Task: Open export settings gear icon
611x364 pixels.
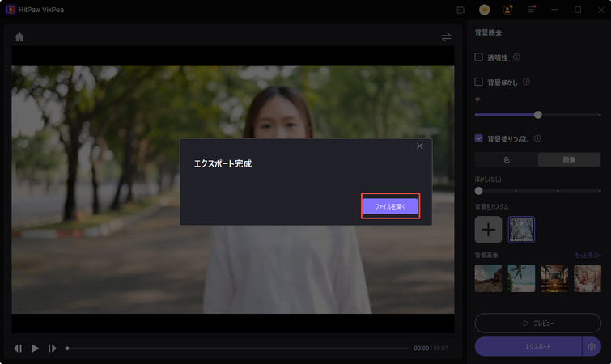Action: [592, 346]
